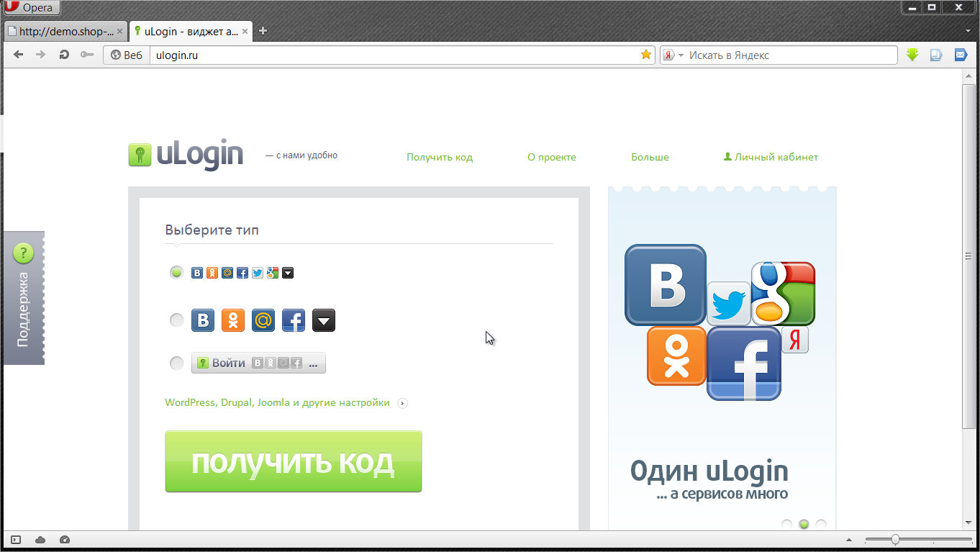Click the small Mail.ru @ icon in first row

(227, 273)
